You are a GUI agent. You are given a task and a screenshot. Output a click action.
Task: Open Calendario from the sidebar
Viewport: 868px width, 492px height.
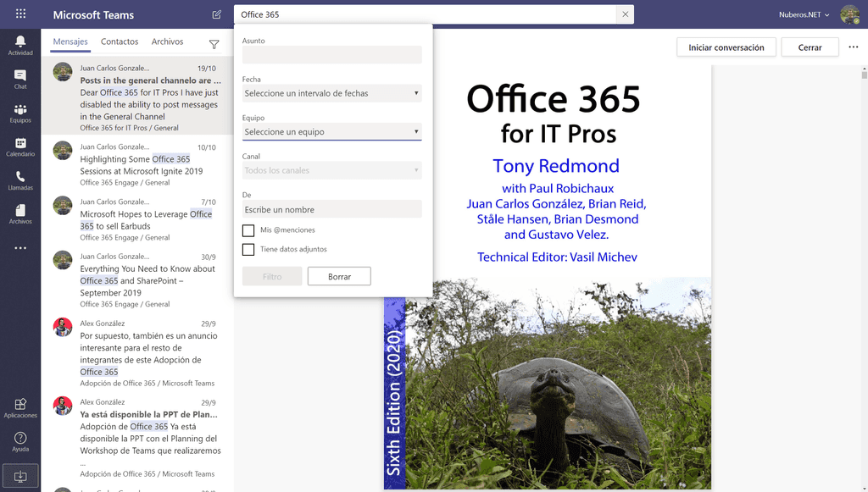click(20, 146)
